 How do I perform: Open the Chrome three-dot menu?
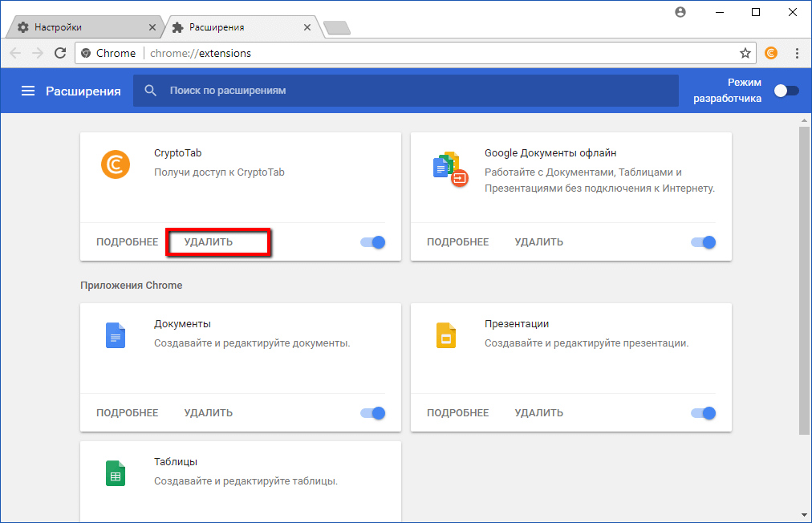[797, 53]
